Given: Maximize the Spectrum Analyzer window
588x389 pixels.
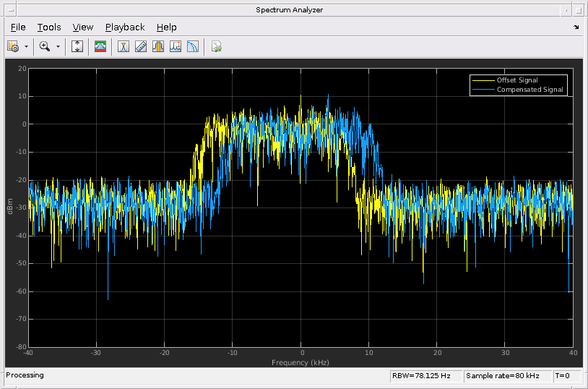Looking at the screenshot, I should [x=579, y=9].
